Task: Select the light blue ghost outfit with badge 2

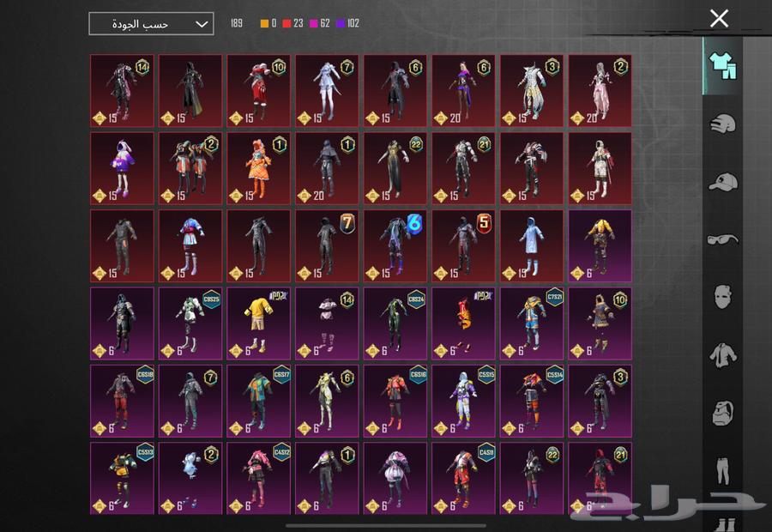Action: click(x=190, y=478)
